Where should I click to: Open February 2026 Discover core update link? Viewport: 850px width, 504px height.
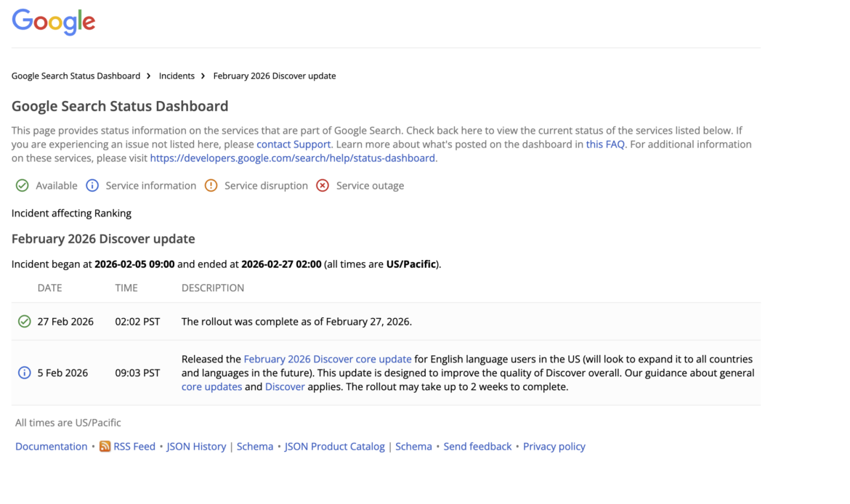(x=328, y=359)
